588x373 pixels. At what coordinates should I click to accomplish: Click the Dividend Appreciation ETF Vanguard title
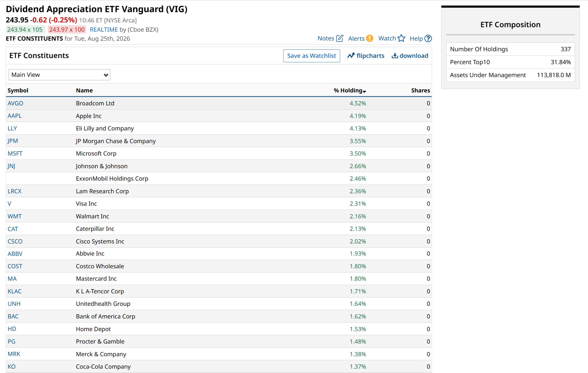(96, 9)
